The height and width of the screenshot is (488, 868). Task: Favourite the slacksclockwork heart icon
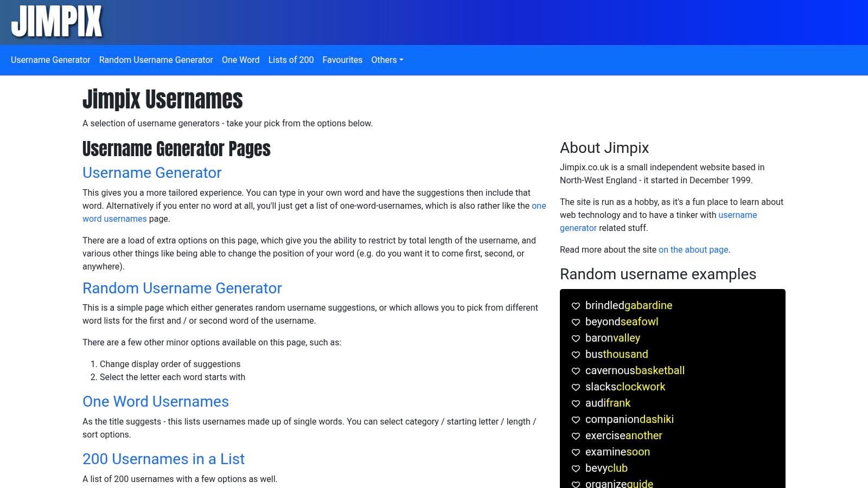tap(576, 387)
